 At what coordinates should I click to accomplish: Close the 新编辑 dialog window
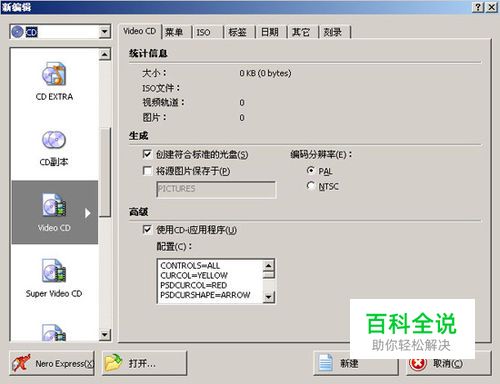[x=492, y=7]
